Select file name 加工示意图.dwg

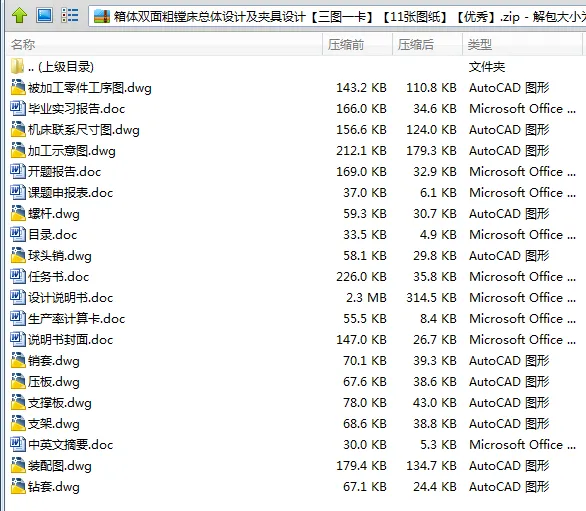(72, 151)
